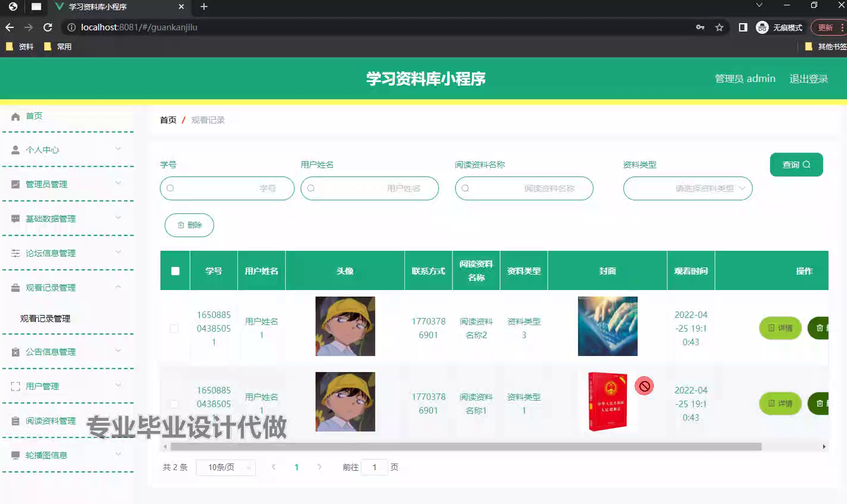The width and height of the screenshot is (847, 504).
Task: Click the 前往 page number input
Action: [375, 467]
